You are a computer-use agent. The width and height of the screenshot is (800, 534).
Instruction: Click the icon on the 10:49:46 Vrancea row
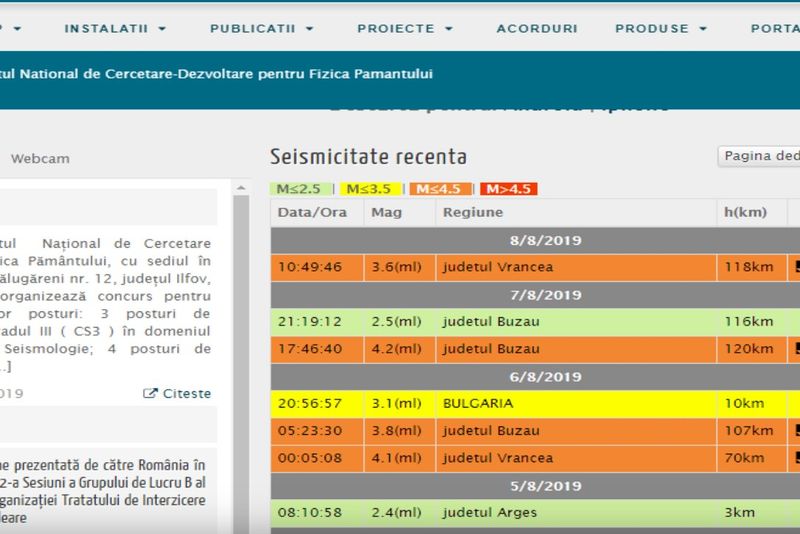pyautogui.click(x=796, y=267)
